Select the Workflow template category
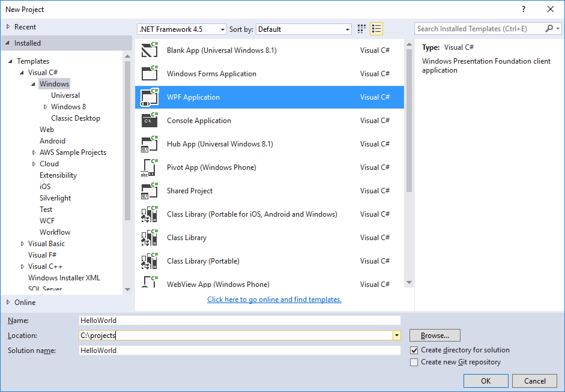 click(55, 232)
